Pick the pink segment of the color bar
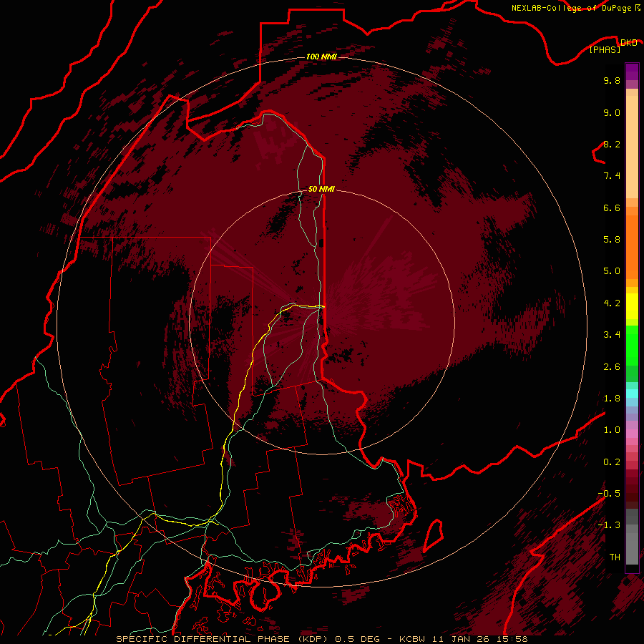This screenshot has height=644, width=644. pyautogui.click(x=632, y=433)
